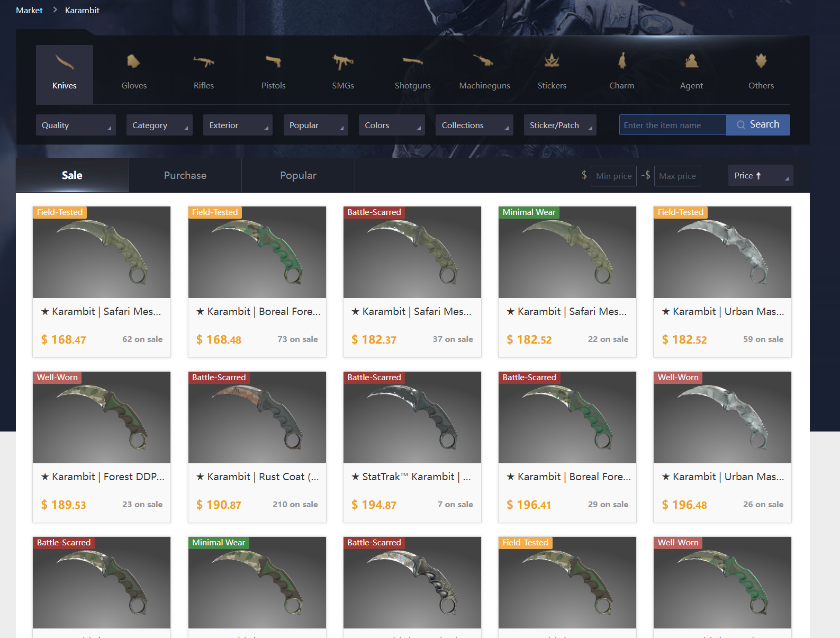Open the Price sort dropdown

pos(761,175)
